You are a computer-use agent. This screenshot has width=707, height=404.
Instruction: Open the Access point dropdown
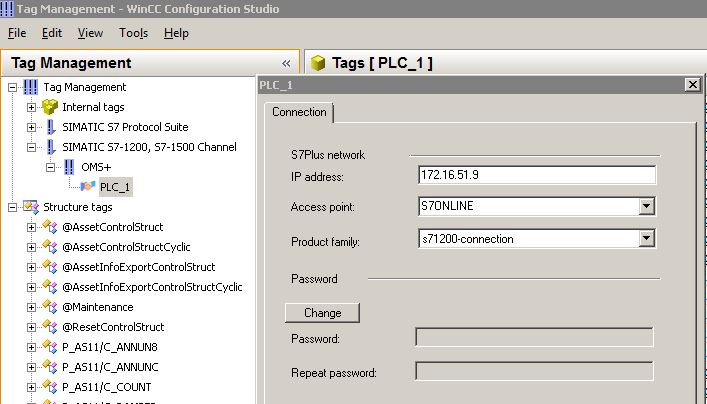[646, 207]
